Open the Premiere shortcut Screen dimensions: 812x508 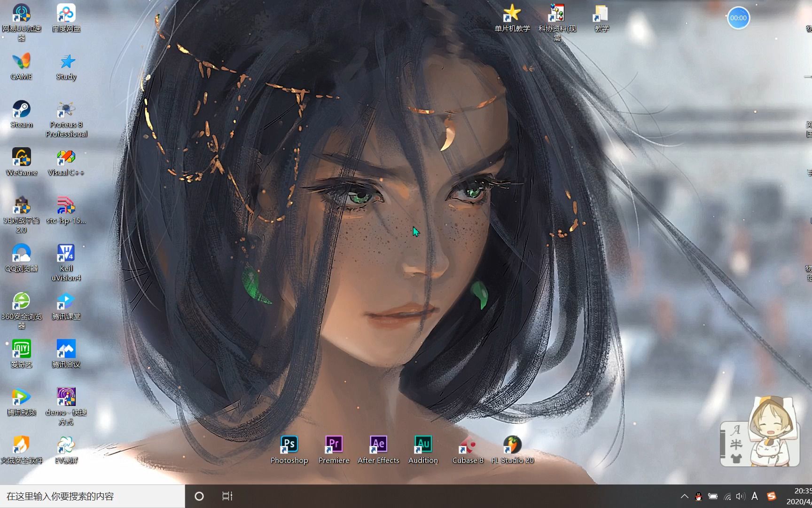pos(334,450)
